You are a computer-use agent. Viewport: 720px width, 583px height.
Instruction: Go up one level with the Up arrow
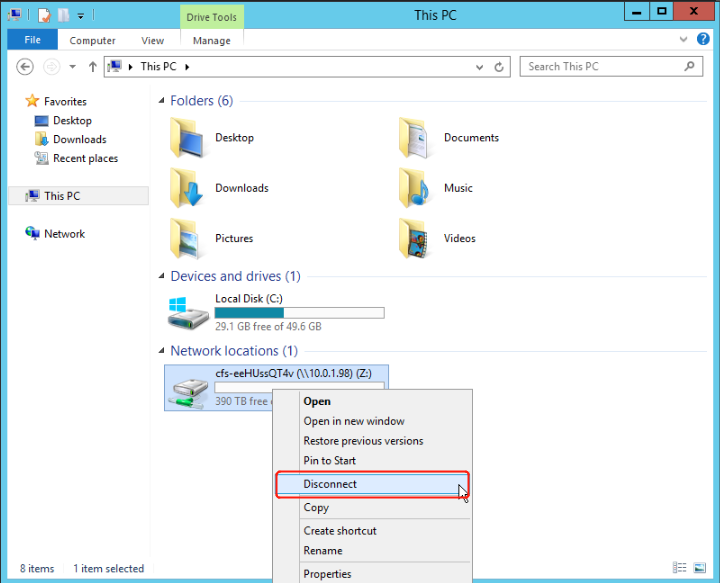click(93, 67)
